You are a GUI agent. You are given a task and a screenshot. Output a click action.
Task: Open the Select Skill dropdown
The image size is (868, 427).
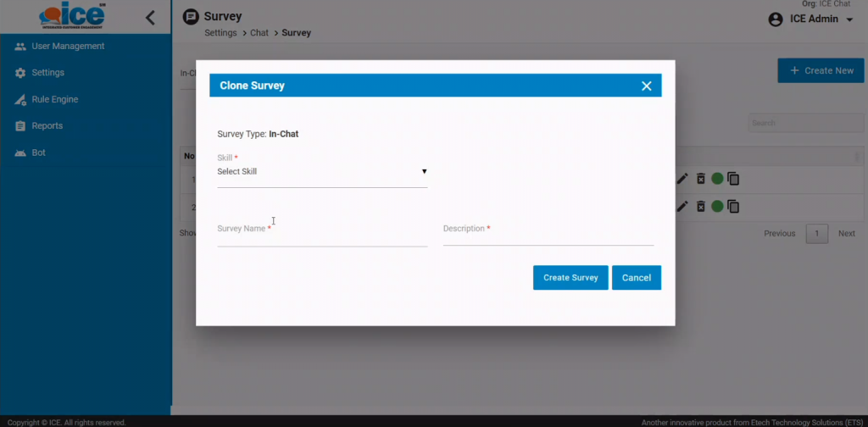(x=321, y=172)
